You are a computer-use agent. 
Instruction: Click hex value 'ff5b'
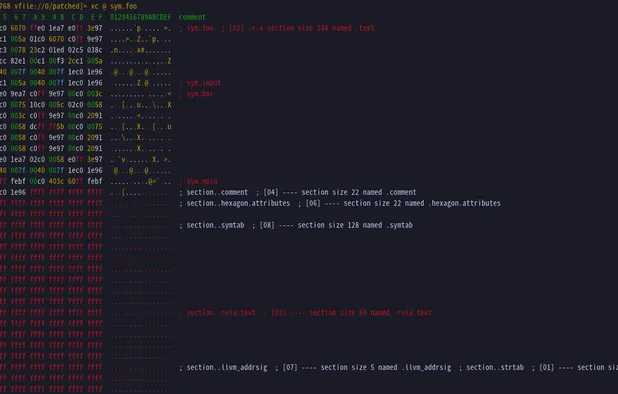point(56,126)
